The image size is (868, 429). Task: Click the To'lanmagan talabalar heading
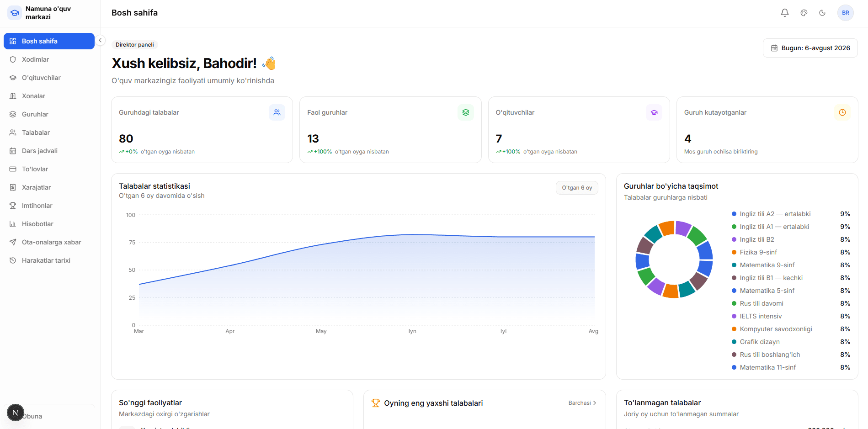click(x=662, y=403)
